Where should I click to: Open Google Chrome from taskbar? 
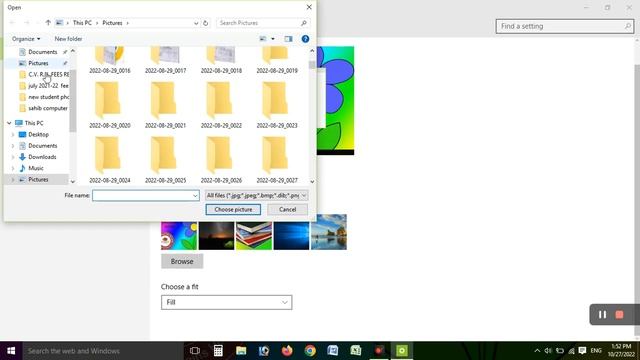310,351
